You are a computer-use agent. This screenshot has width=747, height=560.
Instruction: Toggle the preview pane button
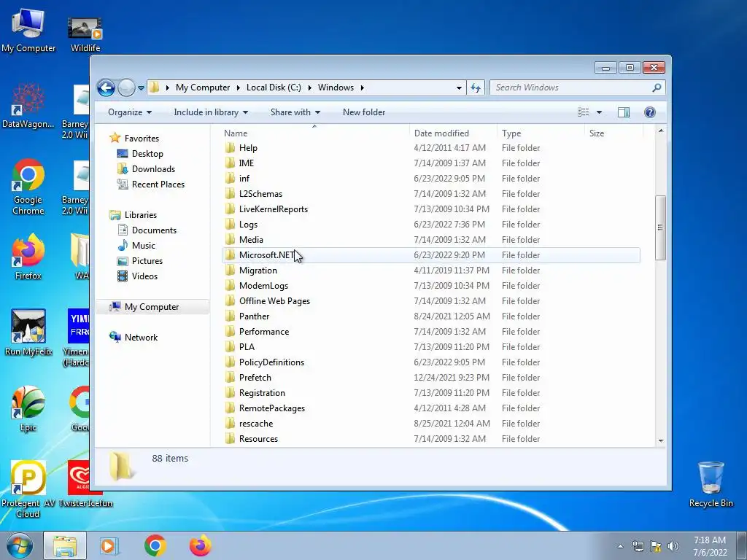[624, 112]
